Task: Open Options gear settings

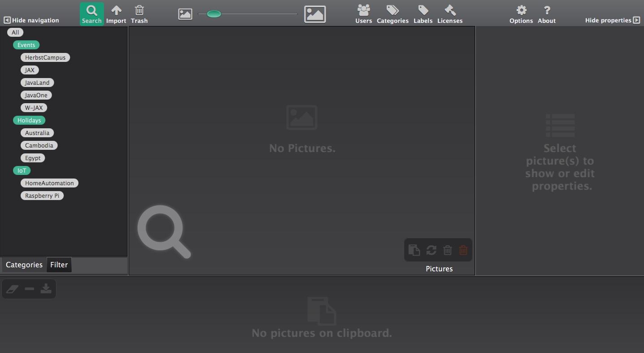Action: pyautogui.click(x=521, y=14)
